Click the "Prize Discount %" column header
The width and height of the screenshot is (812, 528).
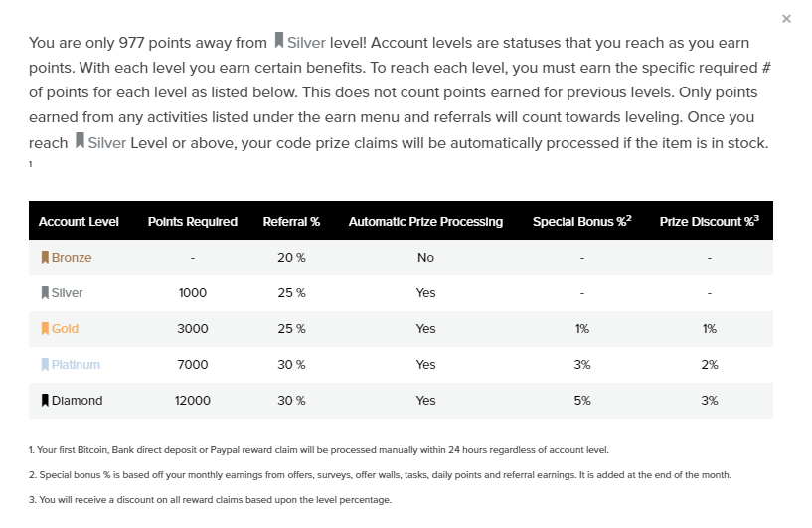click(x=709, y=222)
